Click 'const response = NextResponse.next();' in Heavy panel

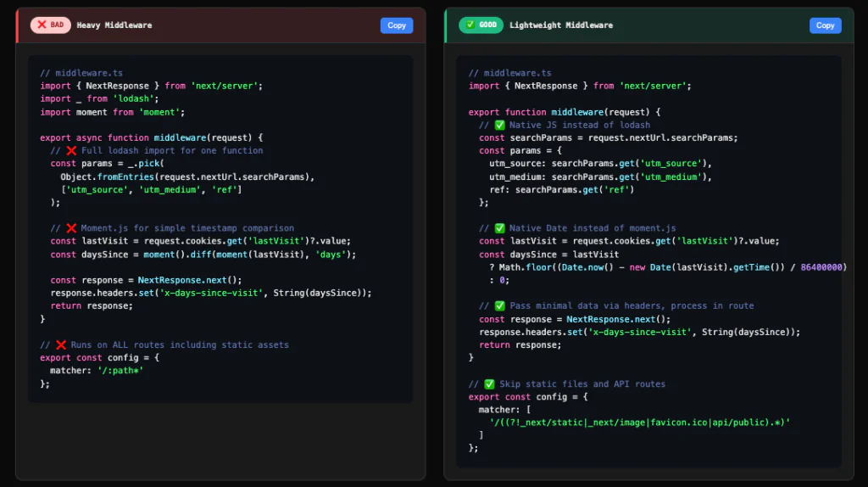[146, 280]
